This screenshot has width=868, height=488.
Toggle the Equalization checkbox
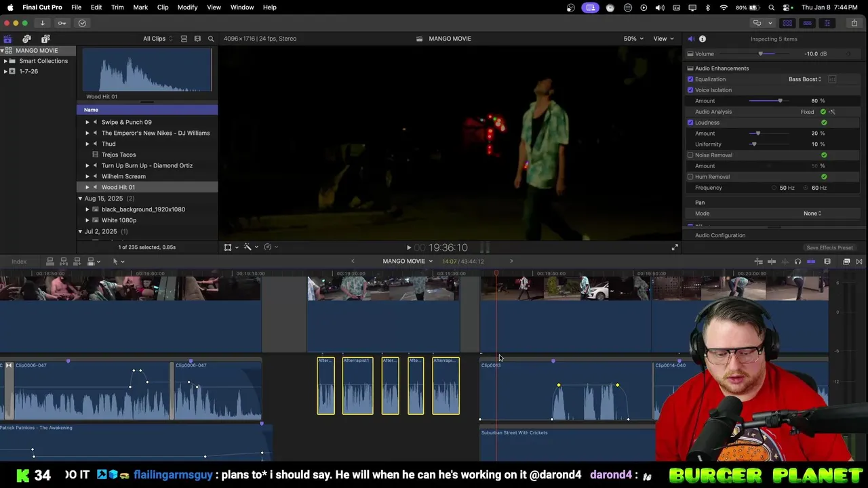coord(690,79)
